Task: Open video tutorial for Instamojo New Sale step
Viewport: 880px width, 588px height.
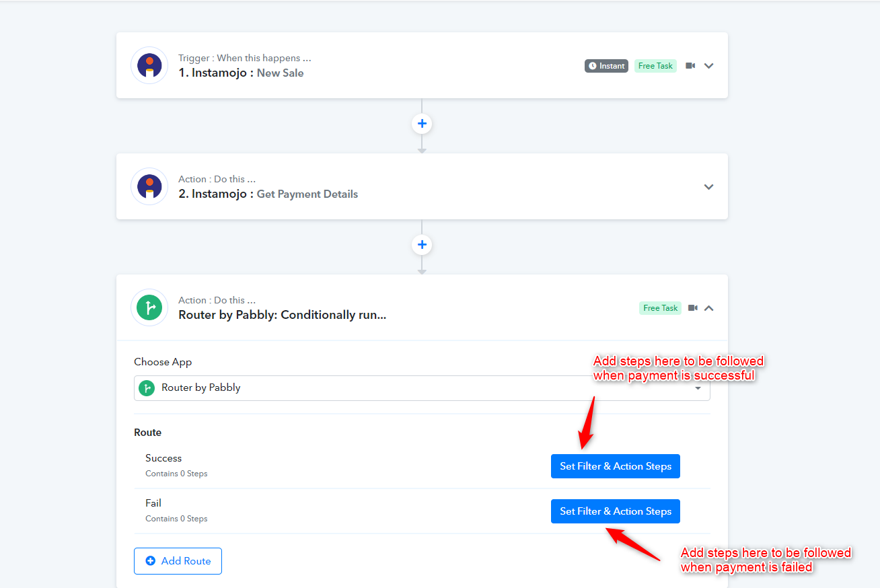Action: point(690,66)
